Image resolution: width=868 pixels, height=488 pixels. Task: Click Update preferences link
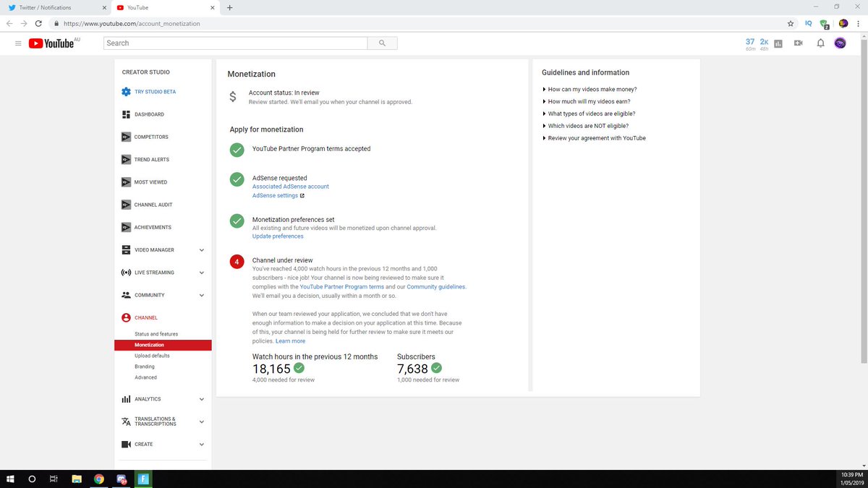[278, 236]
